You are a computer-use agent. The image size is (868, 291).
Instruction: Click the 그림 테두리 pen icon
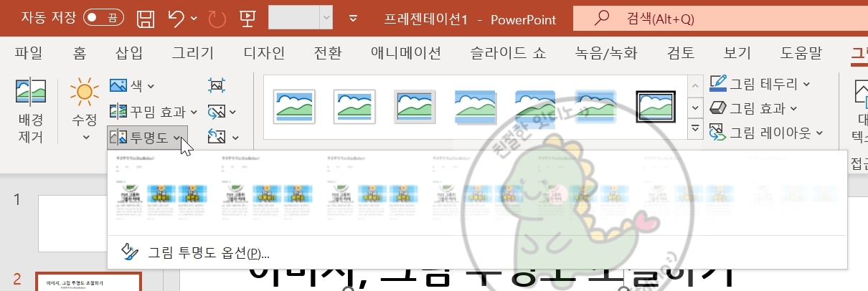point(717,84)
